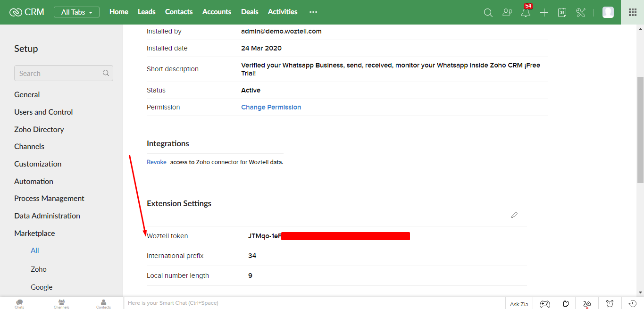Select All under Marketplace
Viewport: 644px width, 309px height.
click(x=35, y=251)
